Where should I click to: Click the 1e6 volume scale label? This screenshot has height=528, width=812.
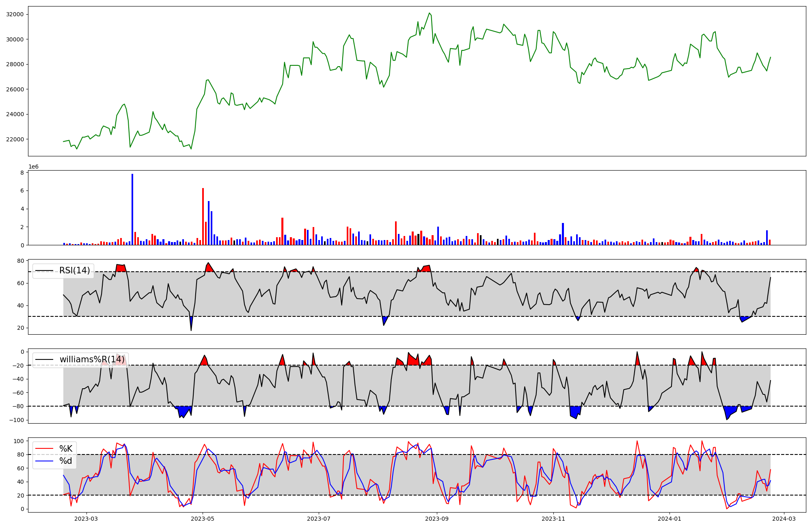pyautogui.click(x=33, y=167)
